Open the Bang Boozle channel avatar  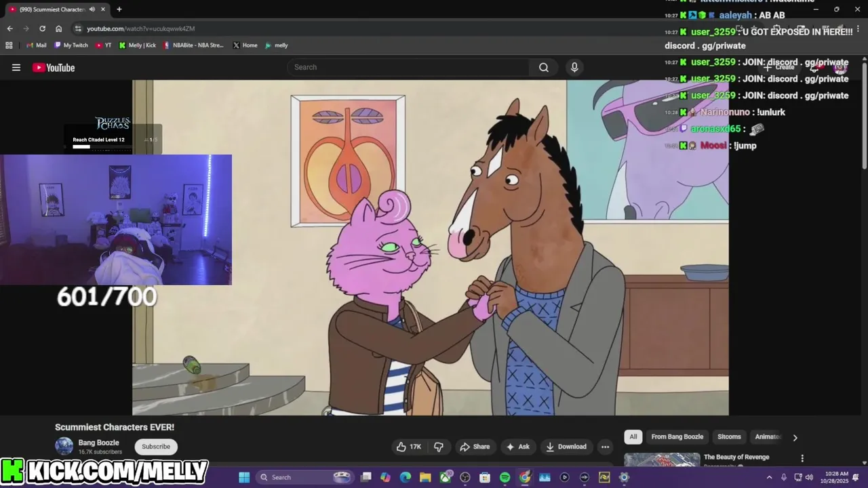[x=64, y=446]
